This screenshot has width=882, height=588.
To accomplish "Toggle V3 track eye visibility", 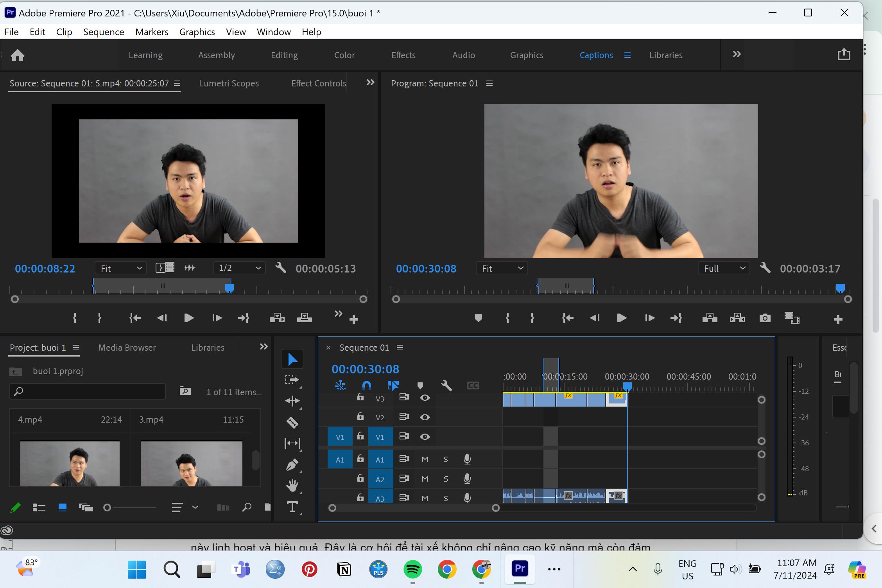I will (x=425, y=398).
